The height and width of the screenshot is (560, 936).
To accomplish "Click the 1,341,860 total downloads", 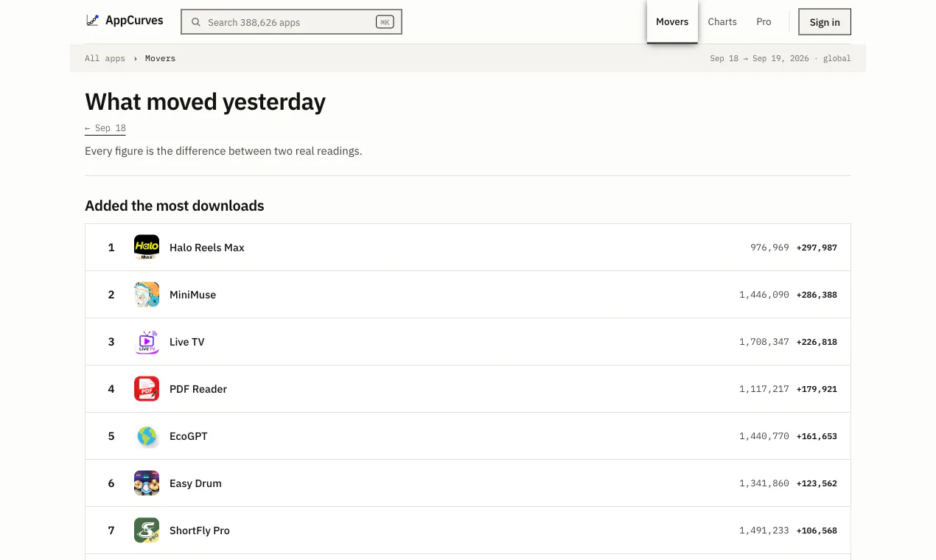I will (x=764, y=483).
